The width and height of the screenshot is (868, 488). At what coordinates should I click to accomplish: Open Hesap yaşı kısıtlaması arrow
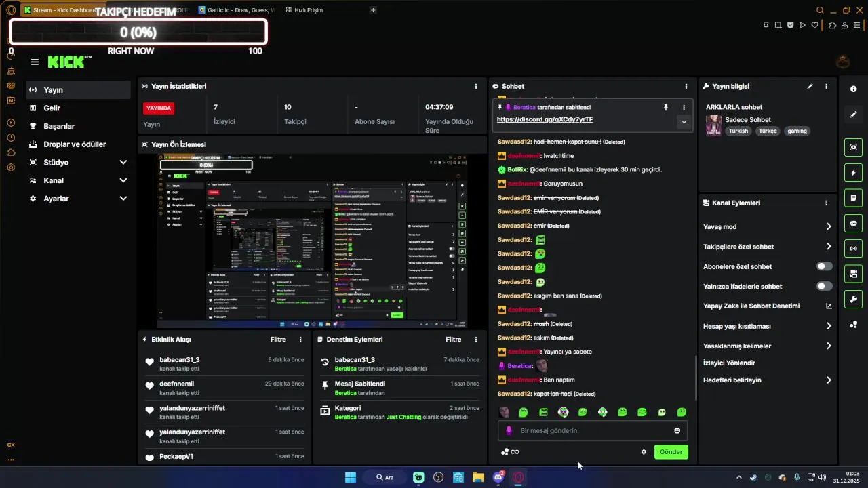[829, 326]
